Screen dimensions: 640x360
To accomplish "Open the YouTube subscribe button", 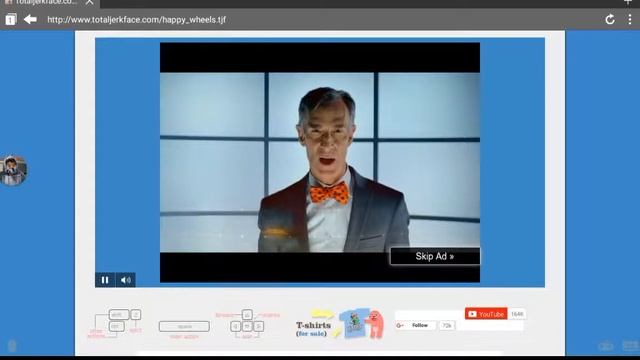I will pos(486,313).
